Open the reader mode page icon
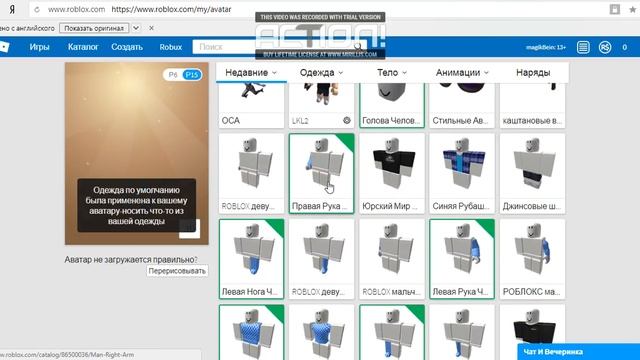 615,9
